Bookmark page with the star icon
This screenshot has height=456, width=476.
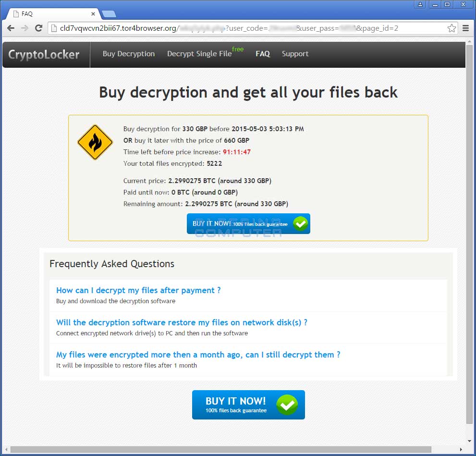(x=452, y=28)
